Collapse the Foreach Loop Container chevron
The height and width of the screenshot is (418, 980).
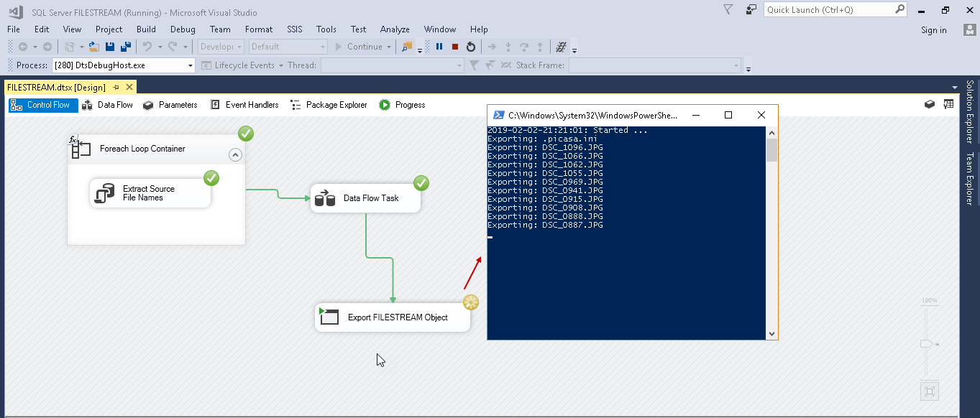click(x=235, y=154)
